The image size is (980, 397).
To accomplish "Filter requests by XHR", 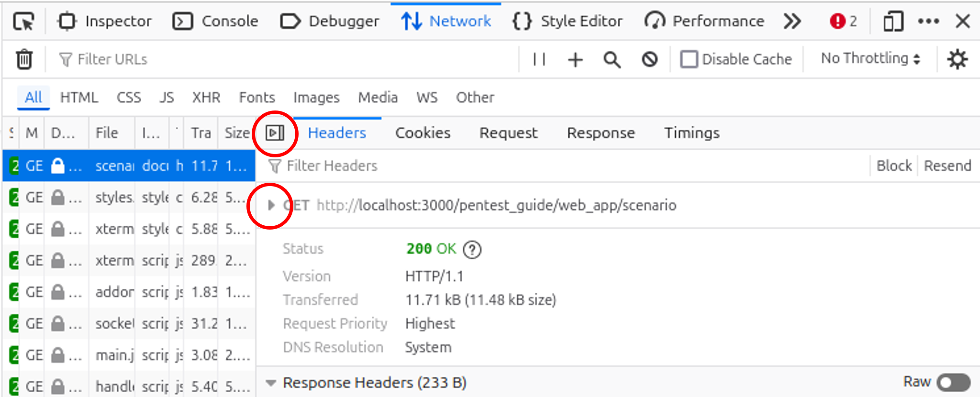I will pos(206,97).
